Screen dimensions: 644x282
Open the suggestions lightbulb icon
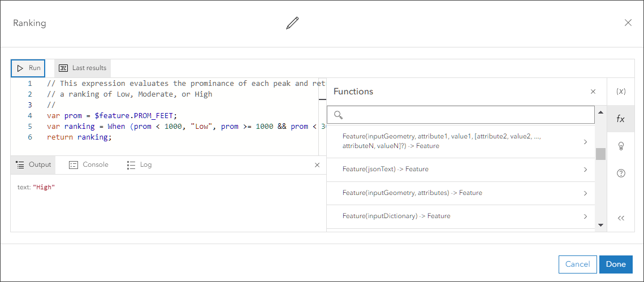pos(621,146)
